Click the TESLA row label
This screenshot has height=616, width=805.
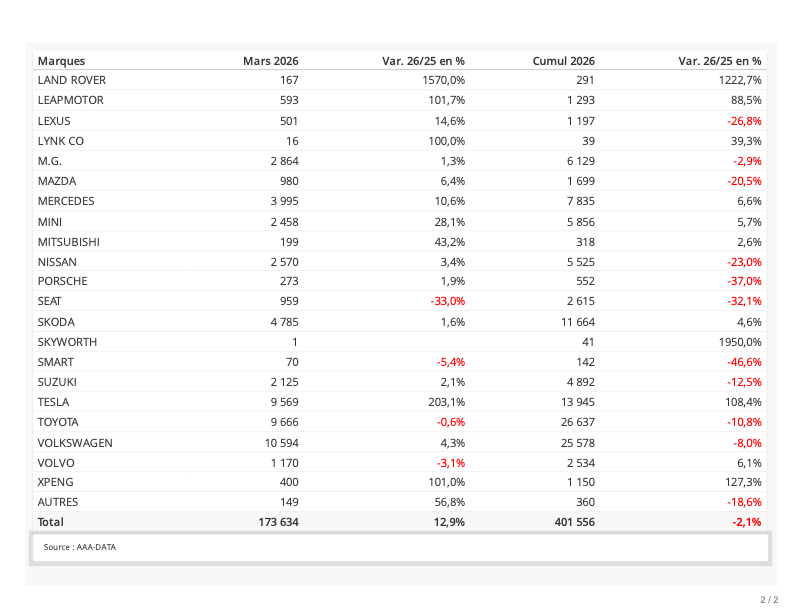coord(54,402)
